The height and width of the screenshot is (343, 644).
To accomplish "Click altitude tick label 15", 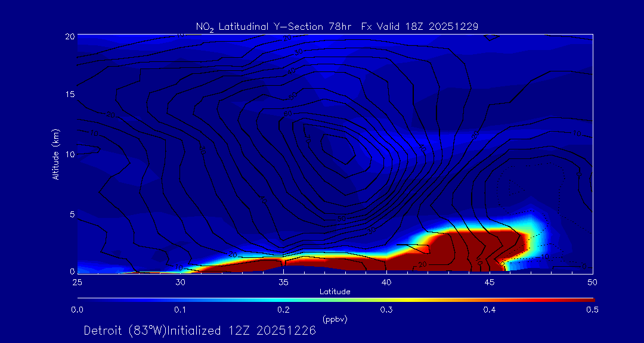I will (x=70, y=95).
